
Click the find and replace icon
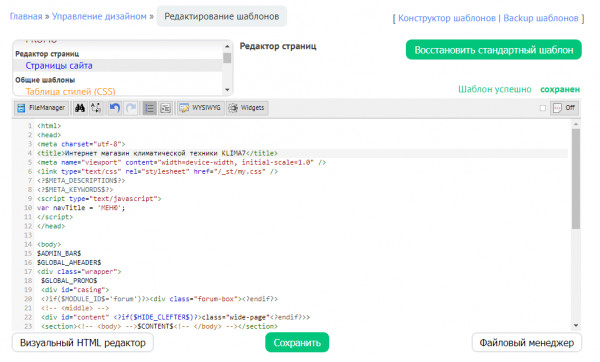point(96,108)
